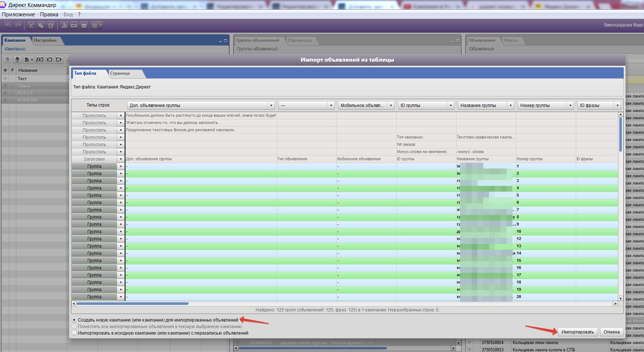Click the lightning bolt column header icon
The image size is (644, 352).
point(12,70)
